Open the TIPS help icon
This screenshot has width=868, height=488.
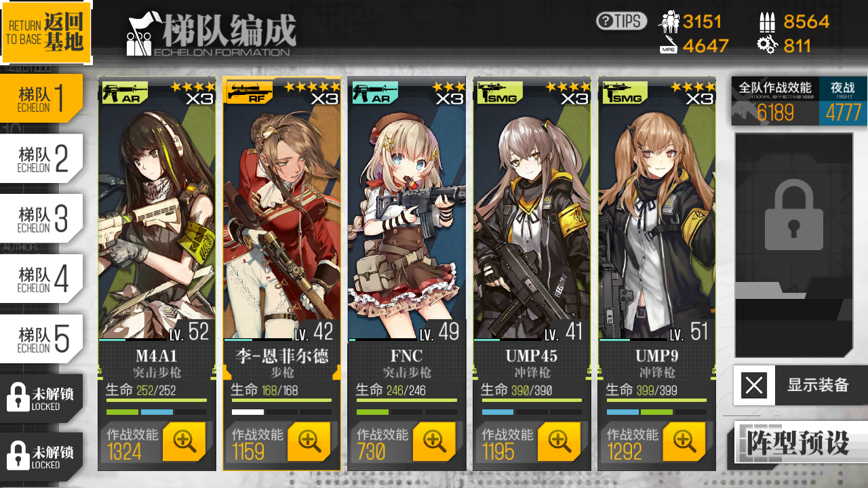pos(621,21)
